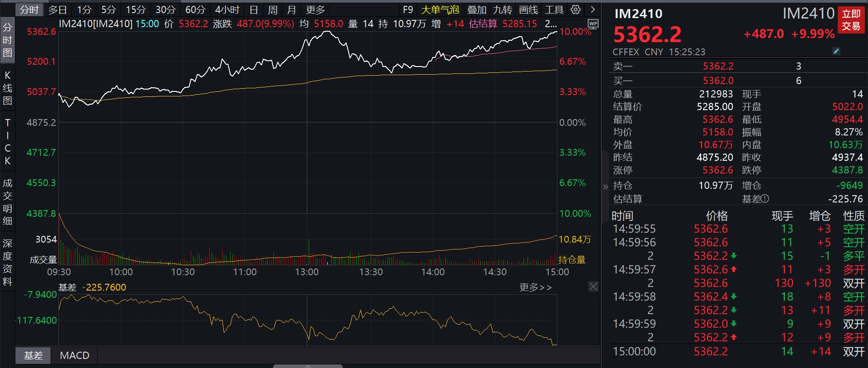Image resolution: width=868 pixels, height=368 pixels.
Task: Switch to MACD indicator tab
Action: [x=75, y=355]
